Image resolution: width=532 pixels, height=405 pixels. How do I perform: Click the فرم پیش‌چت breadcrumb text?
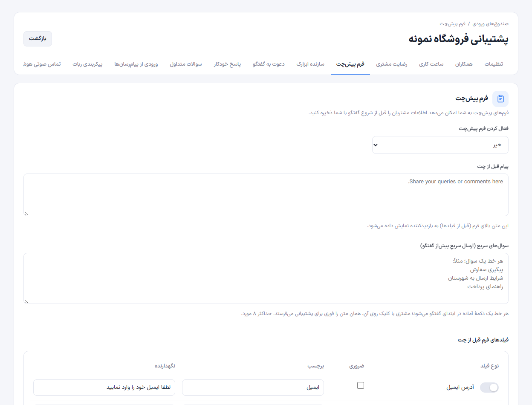[x=452, y=23]
